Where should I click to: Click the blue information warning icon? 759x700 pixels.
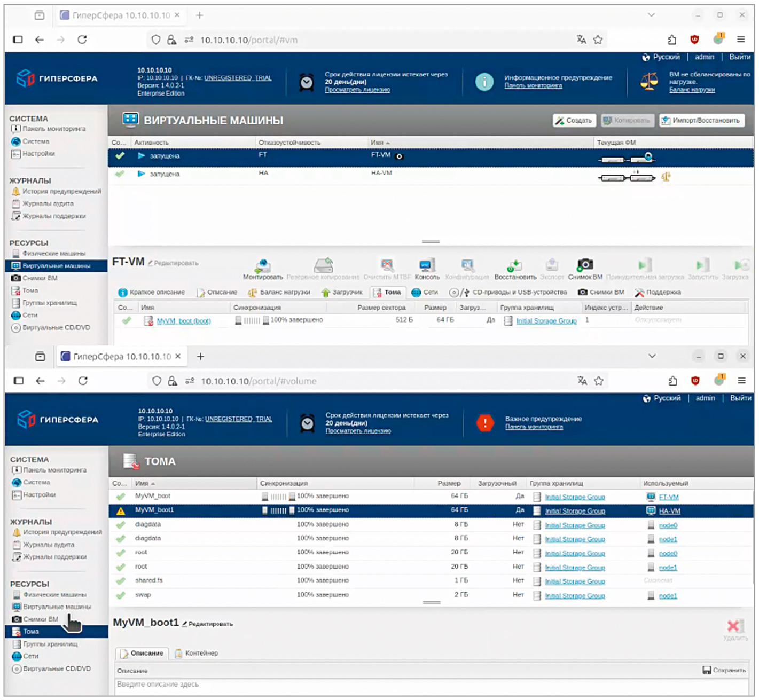(484, 82)
